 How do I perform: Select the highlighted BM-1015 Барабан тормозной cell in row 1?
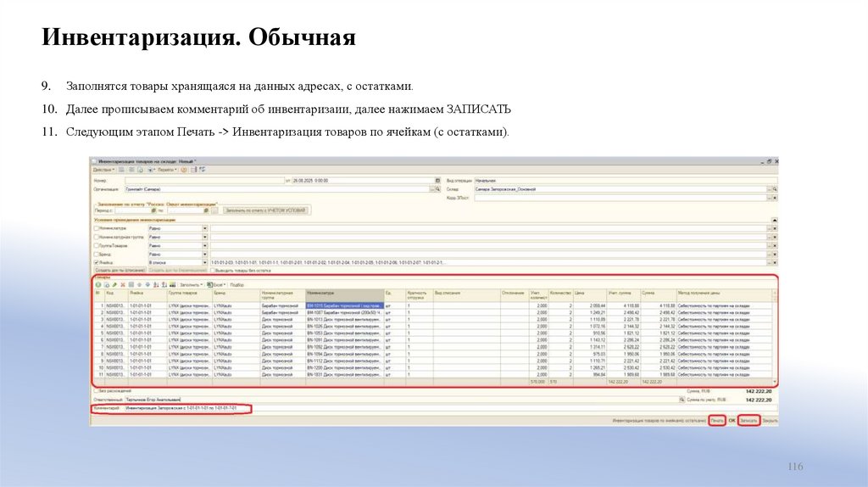coord(345,305)
